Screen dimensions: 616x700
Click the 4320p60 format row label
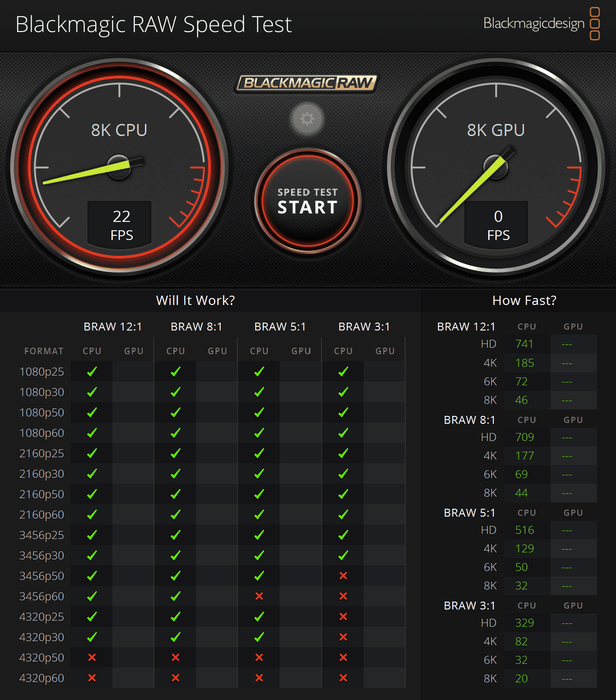(x=42, y=678)
